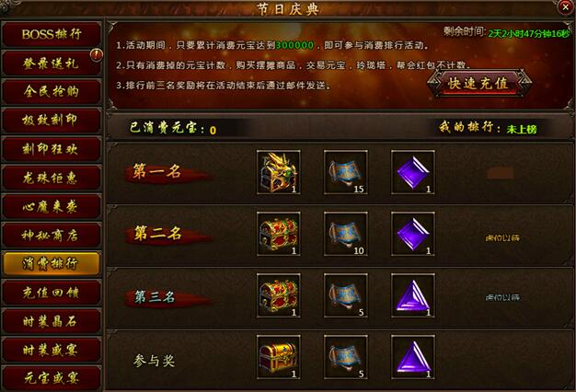Select the first-place blue scroll reward with 15
The image size is (576, 392).
tap(346, 172)
